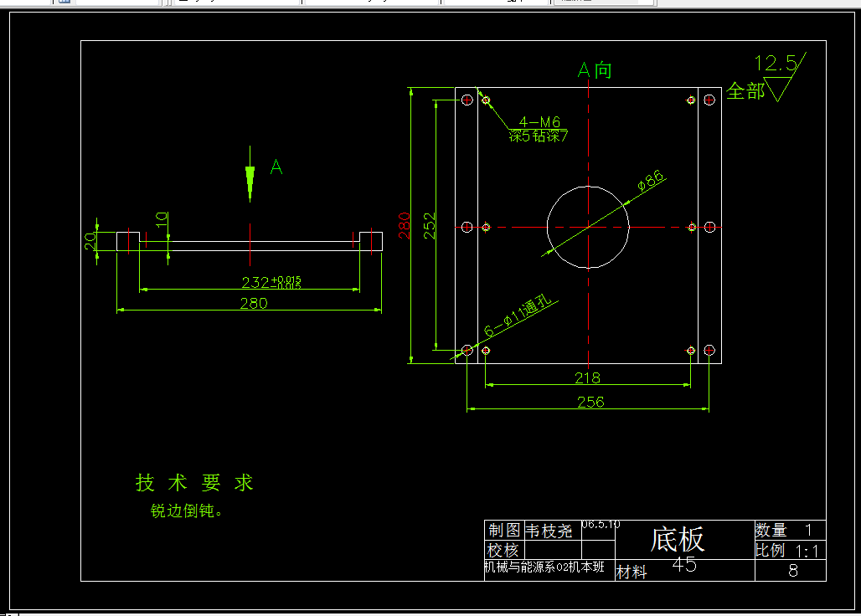The image size is (861, 616).
Task: Click the scale value "1:1"
Action: [807, 552]
